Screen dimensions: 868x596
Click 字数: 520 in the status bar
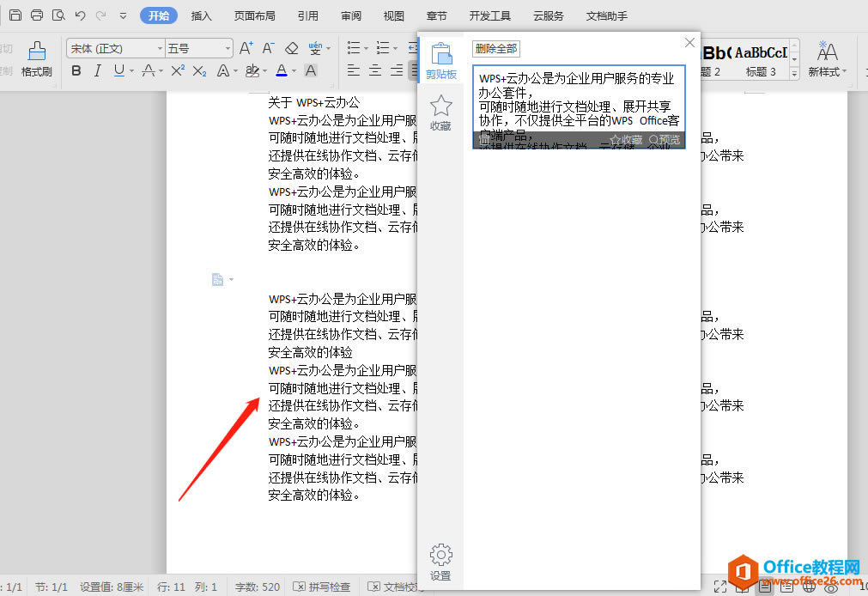(x=258, y=587)
